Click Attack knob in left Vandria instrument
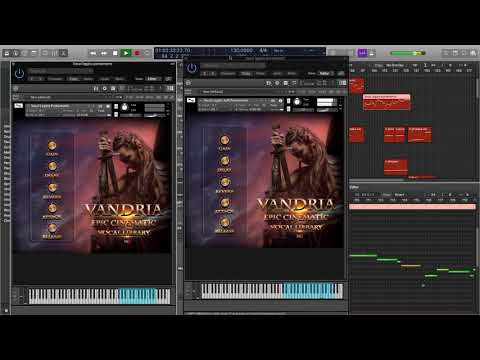The height and width of the screenshot is (360, 480). coord(52,208)
